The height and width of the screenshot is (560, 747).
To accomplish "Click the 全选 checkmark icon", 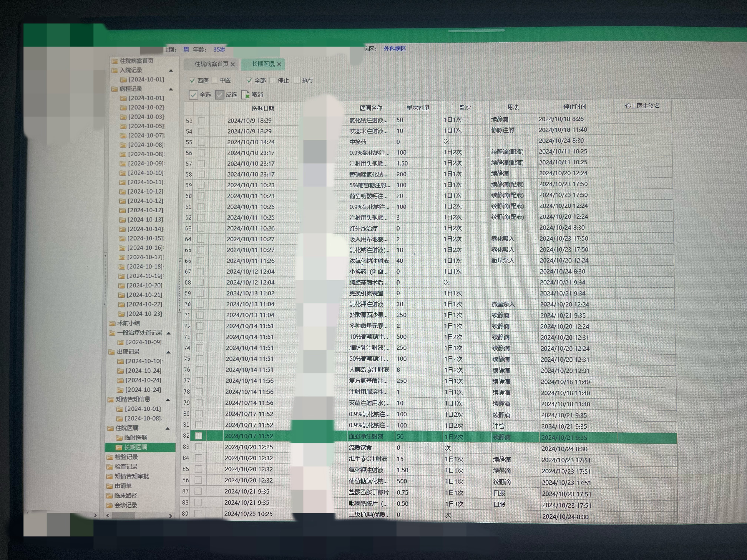I will [x=193, y=95].
